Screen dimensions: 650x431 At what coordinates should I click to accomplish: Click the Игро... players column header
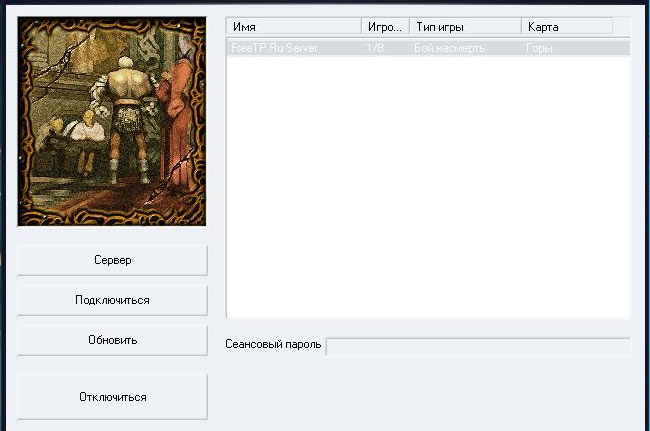coord(385,27)
